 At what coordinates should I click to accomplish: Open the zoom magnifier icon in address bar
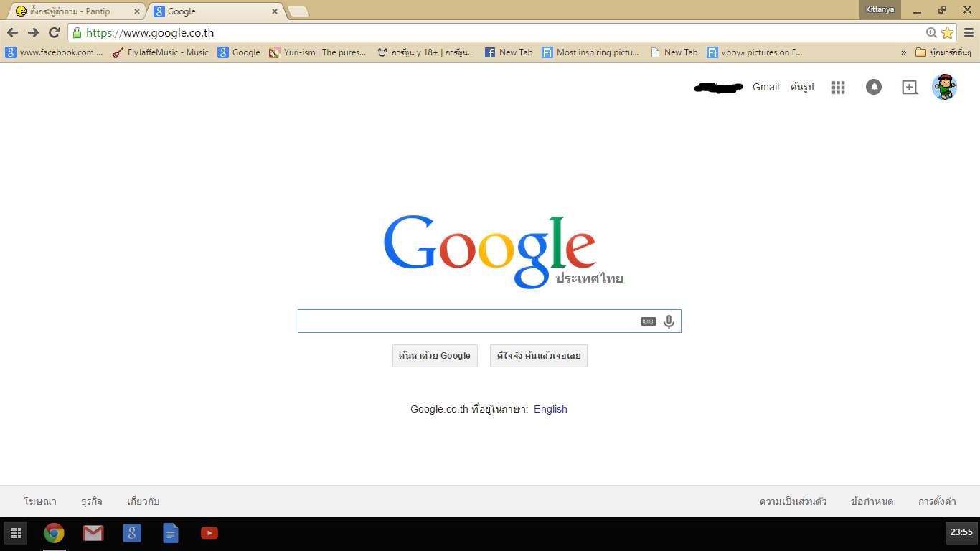tap(931, 32)
